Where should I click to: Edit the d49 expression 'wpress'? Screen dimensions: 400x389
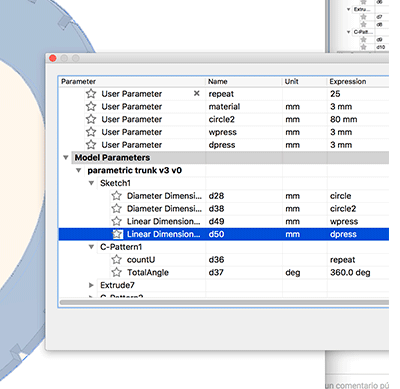point(344,221)
